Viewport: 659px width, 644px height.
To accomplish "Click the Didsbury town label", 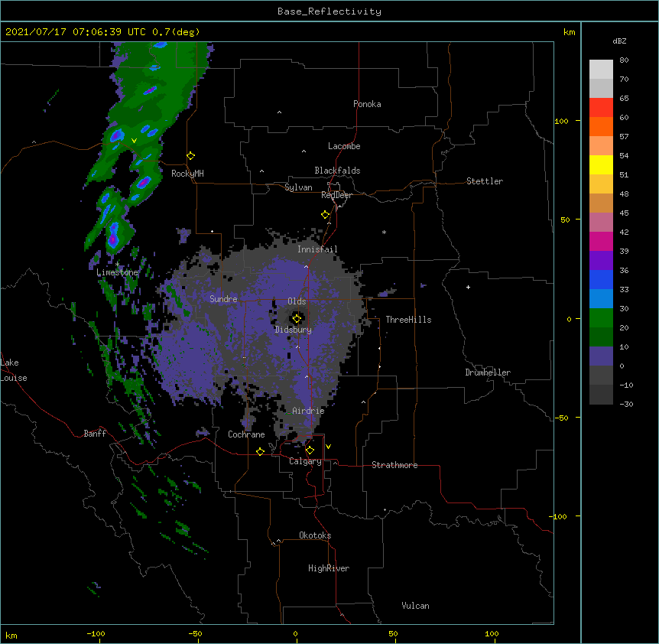I will click(x=294, y=330).
